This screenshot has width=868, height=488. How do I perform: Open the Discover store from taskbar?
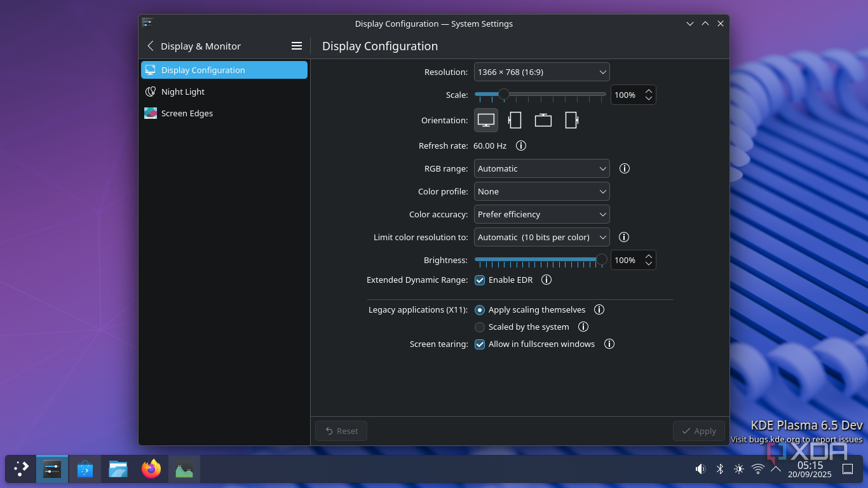click(85, 469)
